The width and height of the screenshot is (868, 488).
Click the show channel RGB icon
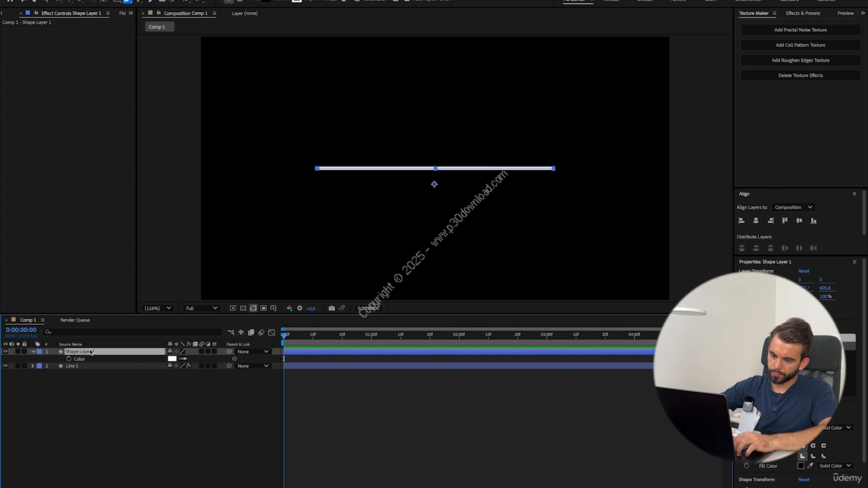(290, 308)
